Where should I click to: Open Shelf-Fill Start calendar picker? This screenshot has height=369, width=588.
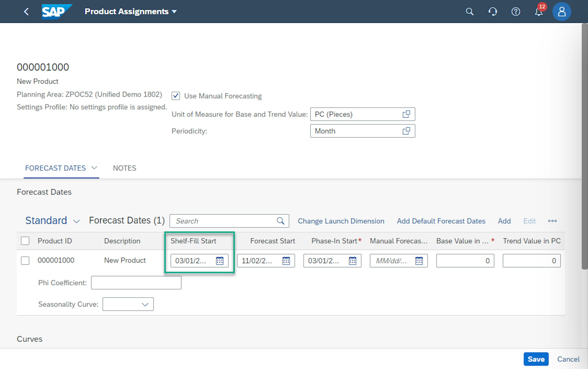click(x=220, y=261)
